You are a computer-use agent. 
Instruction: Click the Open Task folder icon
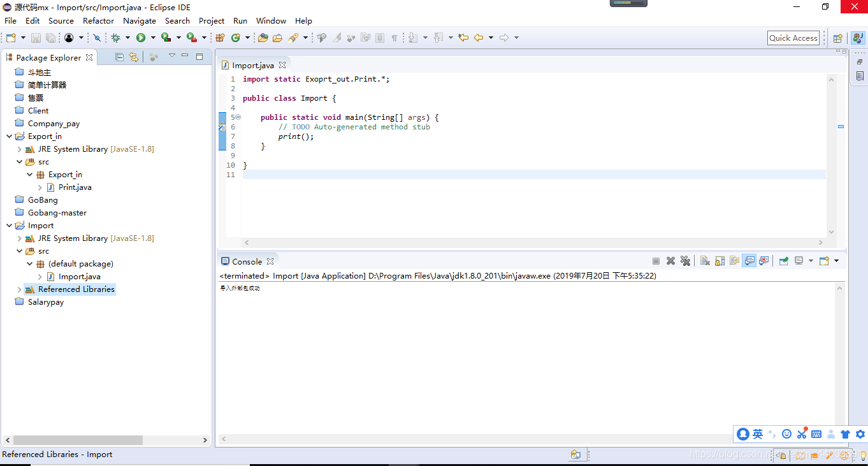(x=277, y=38)
